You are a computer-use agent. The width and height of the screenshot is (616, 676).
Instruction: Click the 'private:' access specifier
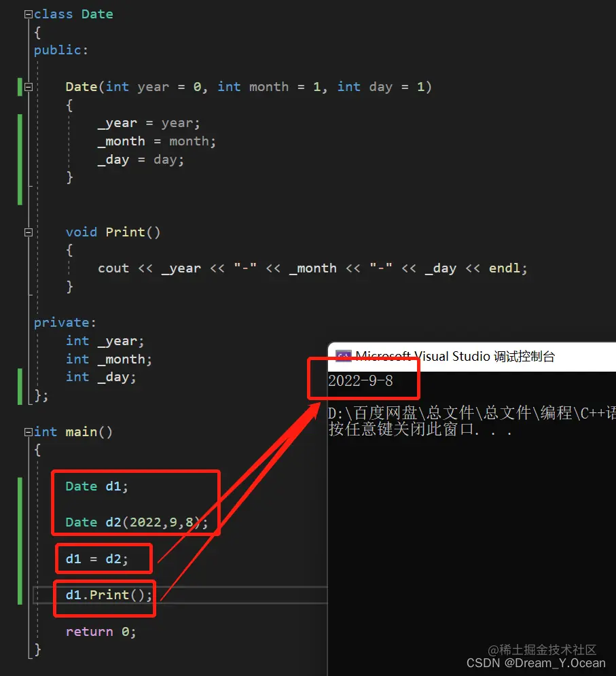pyautogui.click(x=65, y=323)
